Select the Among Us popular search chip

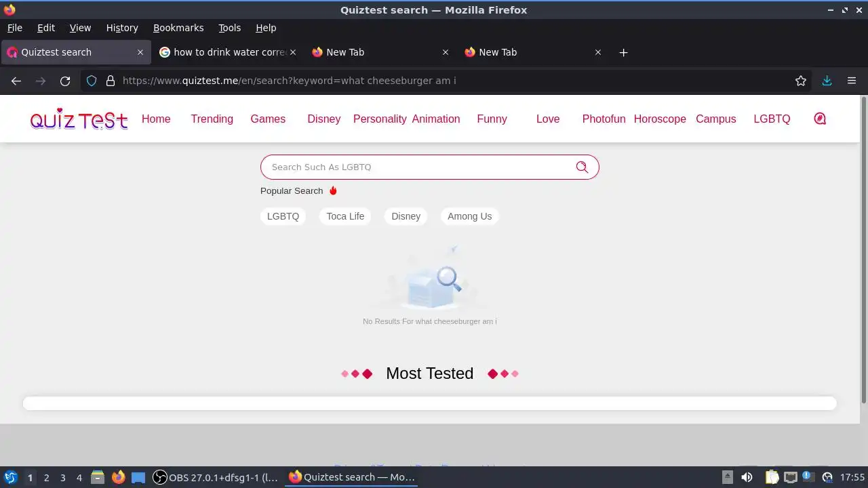[469, 216]
